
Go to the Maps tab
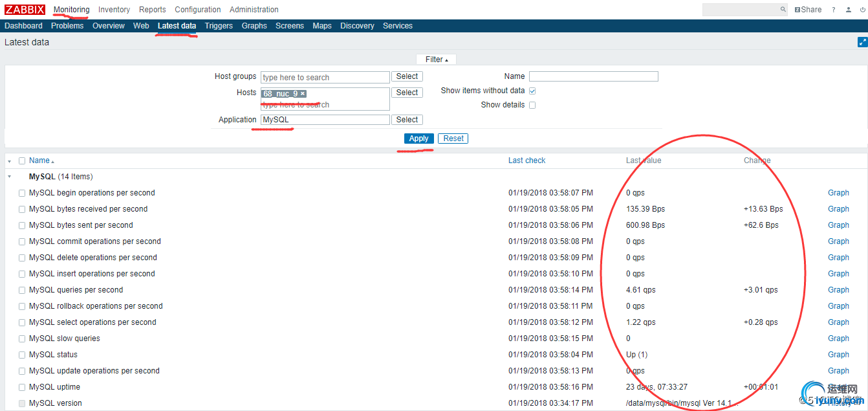322,26
